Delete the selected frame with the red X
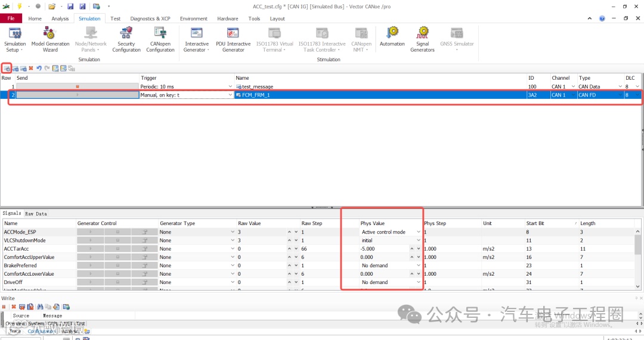This screenshot has height=340, width=644. [31, 68]
